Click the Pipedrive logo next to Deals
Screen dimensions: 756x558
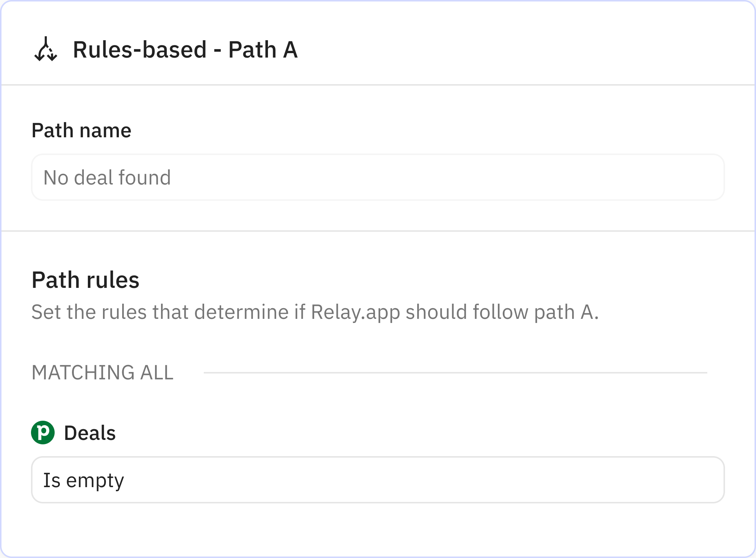(43, 433)
